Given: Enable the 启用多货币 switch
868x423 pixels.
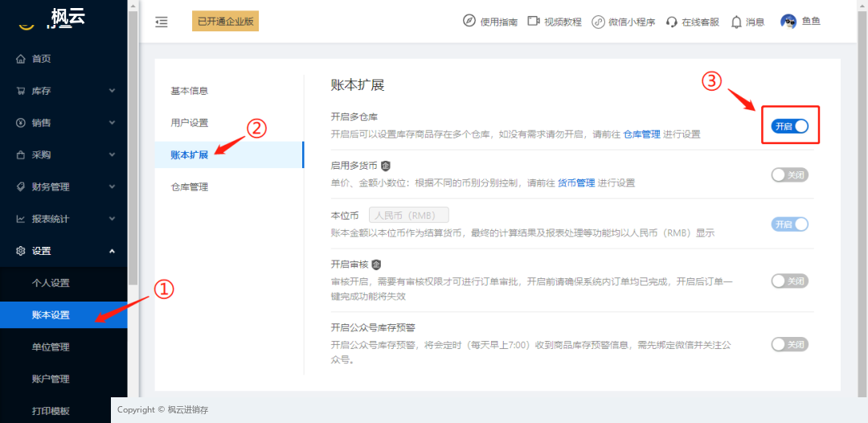Looking at the screenshot, I should click(x=790, y=175).
